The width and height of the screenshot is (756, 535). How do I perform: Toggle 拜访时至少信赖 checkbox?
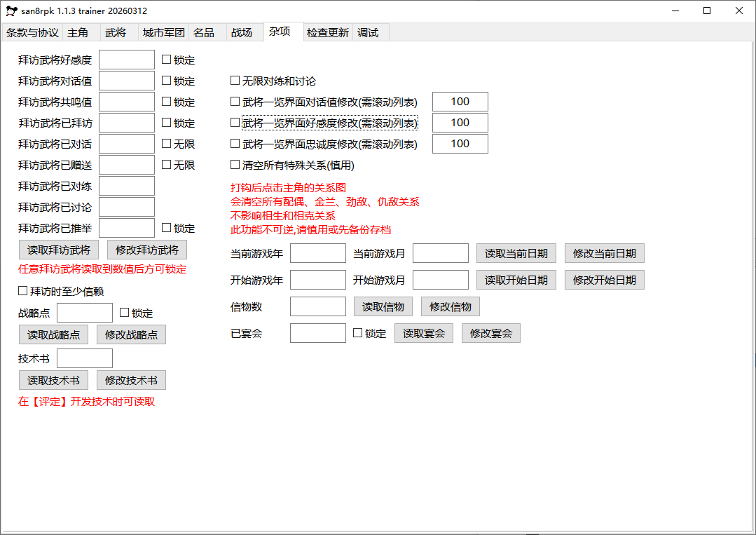[x=23, y=291]
